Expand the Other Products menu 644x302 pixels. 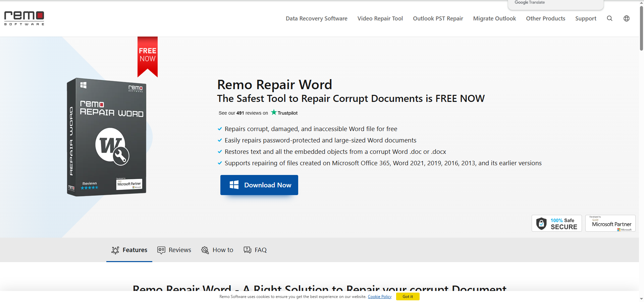(545, 18)
